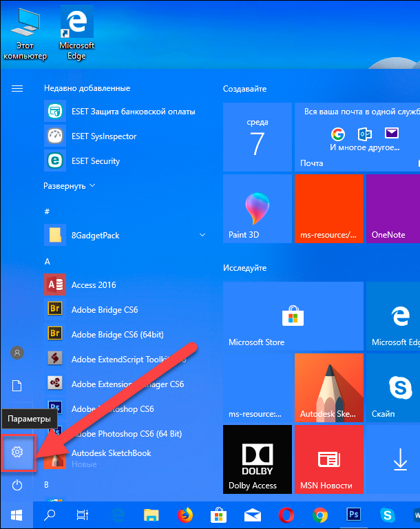The height and width of the screenshot is (529, 420).
Task: Open the Microsoft Edge tile
Action: click(x=393, y=316)
